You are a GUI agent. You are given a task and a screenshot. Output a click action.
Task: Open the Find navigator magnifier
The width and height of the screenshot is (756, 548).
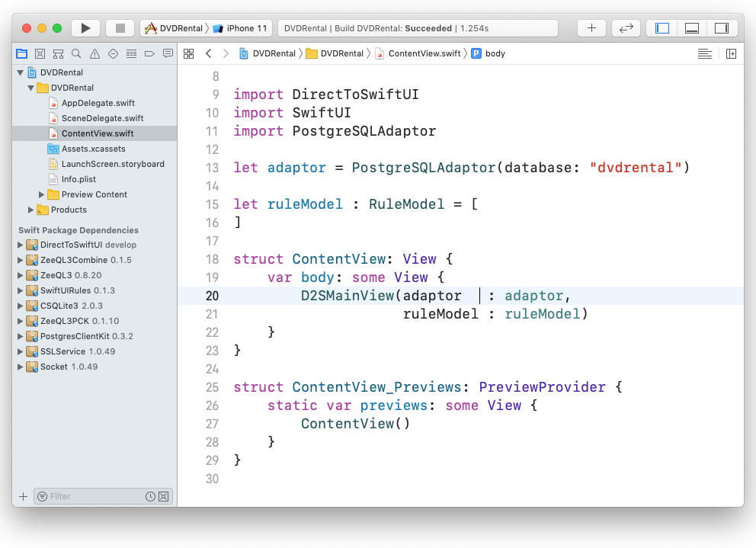pos(76,53)
